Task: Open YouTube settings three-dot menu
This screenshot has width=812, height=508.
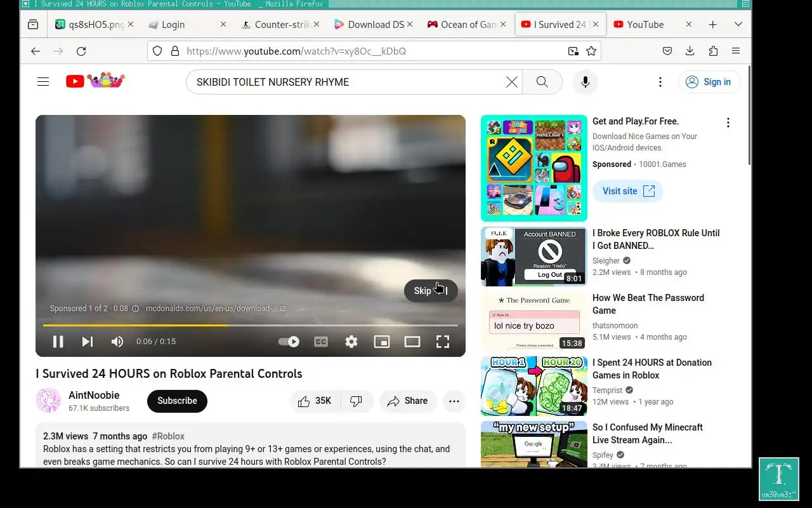Action: click(x=660, y=82)
